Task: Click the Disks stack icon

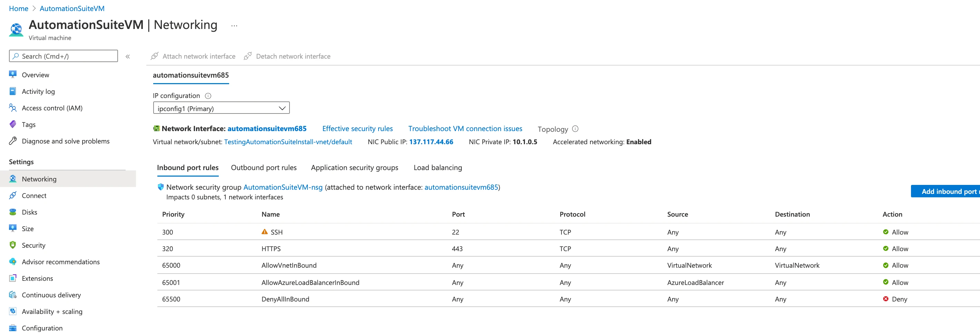Action: [12, 212]
